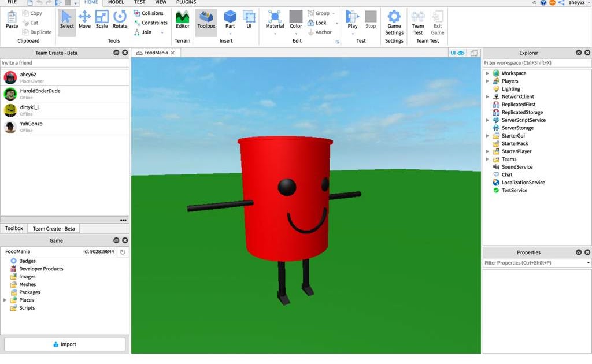Click the Invite a friend field
The width and height of the screenshot is (592, 364).
tap(65, 62)
